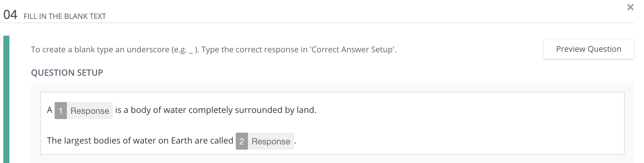Click the period after the second Response blank
Image resolution: width=644 pixels, height=163 pixels.
pos(295,141)
